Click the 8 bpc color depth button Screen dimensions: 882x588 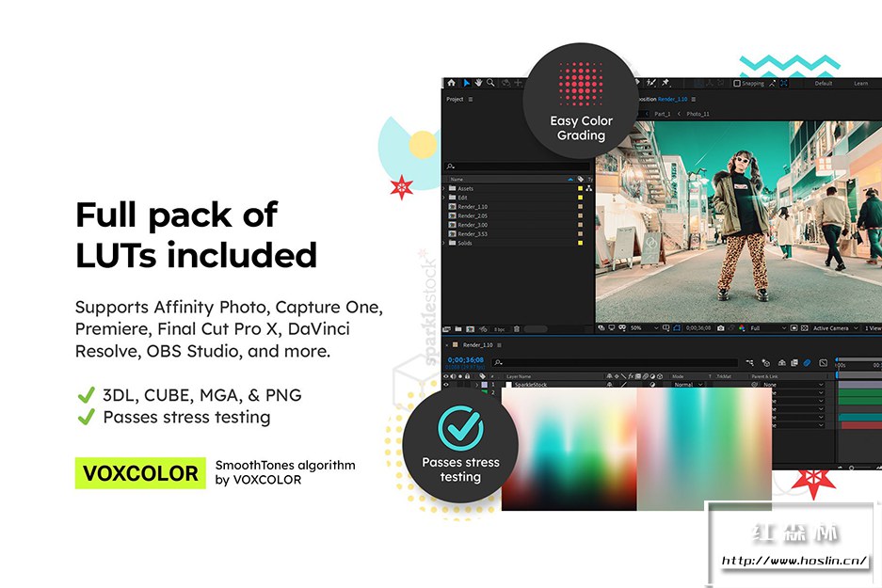pos(499,329)
